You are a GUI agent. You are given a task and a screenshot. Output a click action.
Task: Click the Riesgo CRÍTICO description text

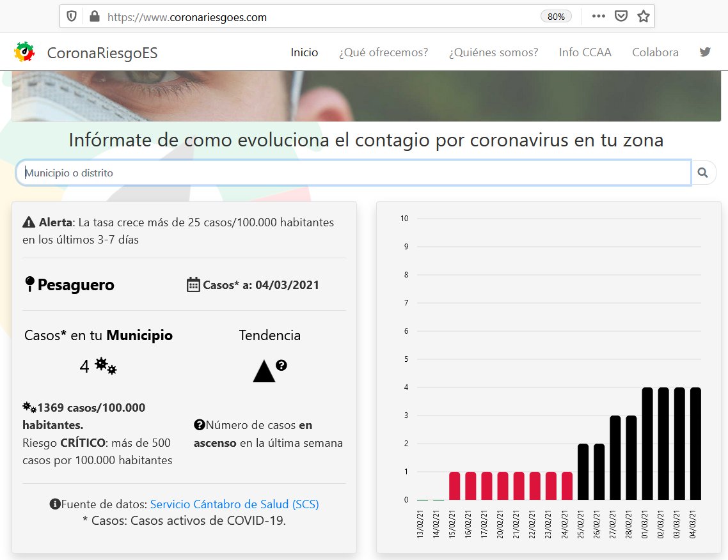[x=97, y=451]
